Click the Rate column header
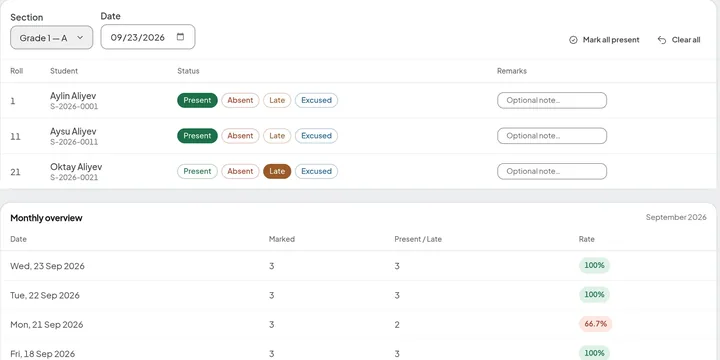Viewport: 720px width, 360px height. tap(586, 239)
